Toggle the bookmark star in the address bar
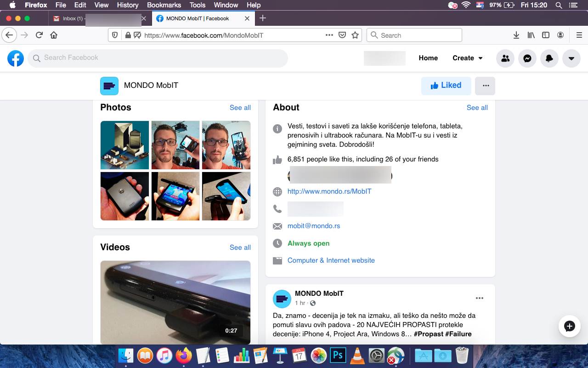 click(355, 35)
